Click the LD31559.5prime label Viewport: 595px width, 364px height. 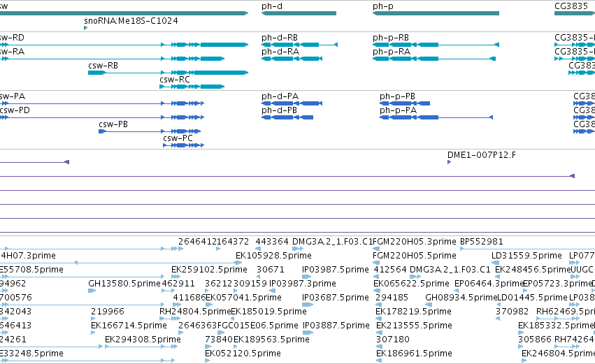526,256
